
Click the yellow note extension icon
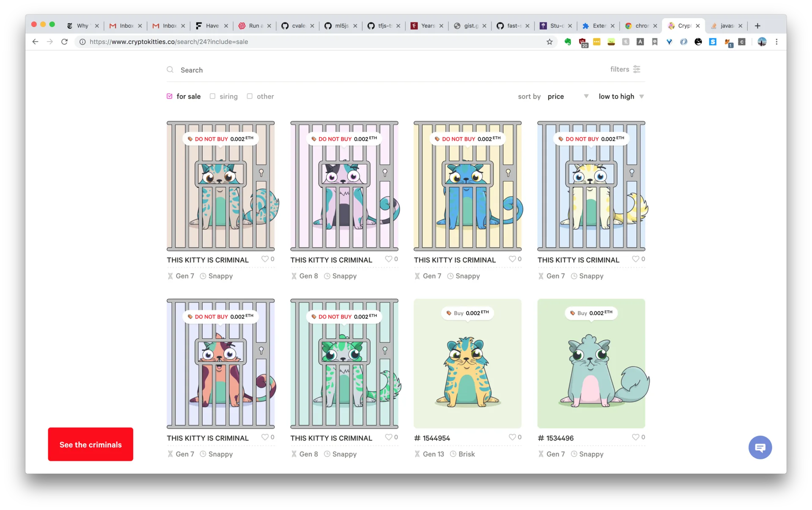click(x=597, y=41)
